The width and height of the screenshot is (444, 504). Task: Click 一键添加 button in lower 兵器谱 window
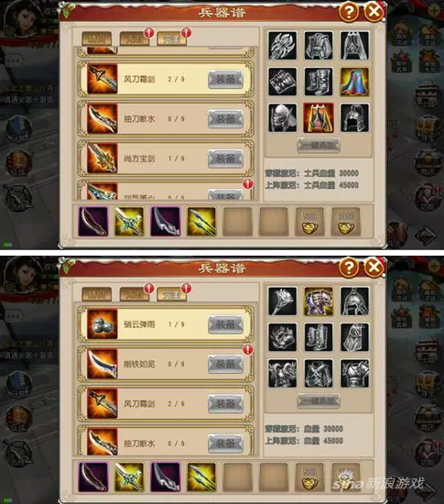tap(319, 400)
